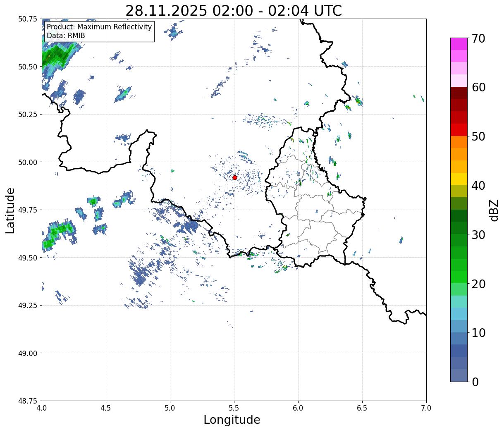Click latitude tick label '49.75'
This screenshot has width=504, height=430.
[x=28, y=210]
